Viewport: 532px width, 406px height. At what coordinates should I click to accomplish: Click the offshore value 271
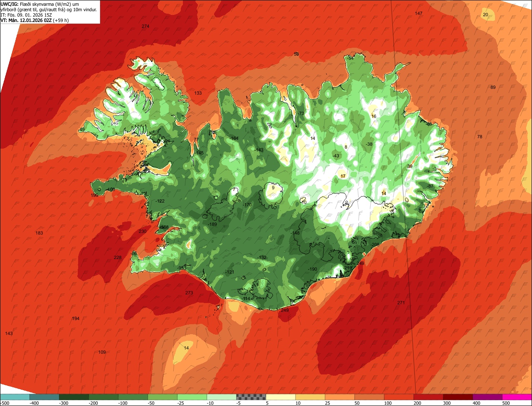coord(401,303)
